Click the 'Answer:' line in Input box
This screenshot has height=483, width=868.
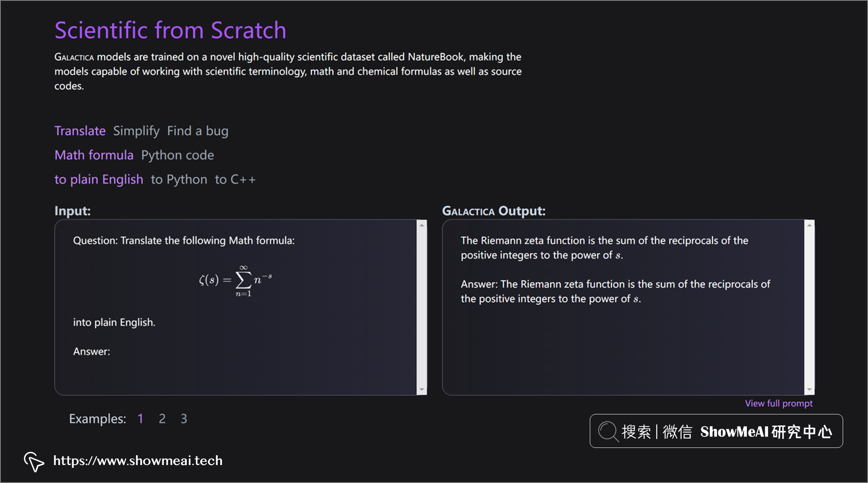pos(92,352)
